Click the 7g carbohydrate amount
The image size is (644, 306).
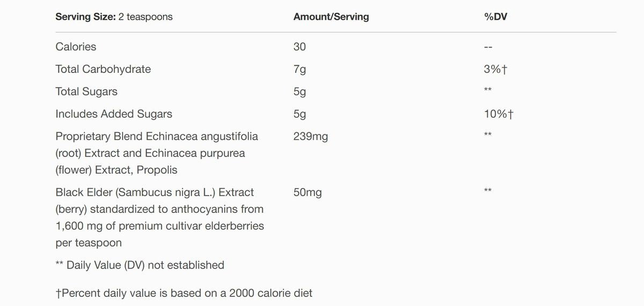click(x=299, y=69)
